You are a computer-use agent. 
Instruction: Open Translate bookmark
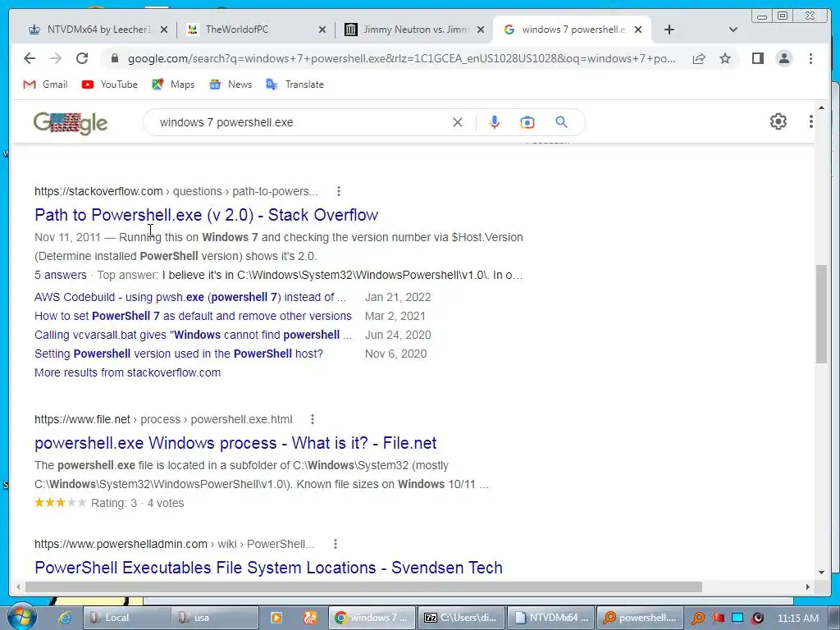coord(294,84)
